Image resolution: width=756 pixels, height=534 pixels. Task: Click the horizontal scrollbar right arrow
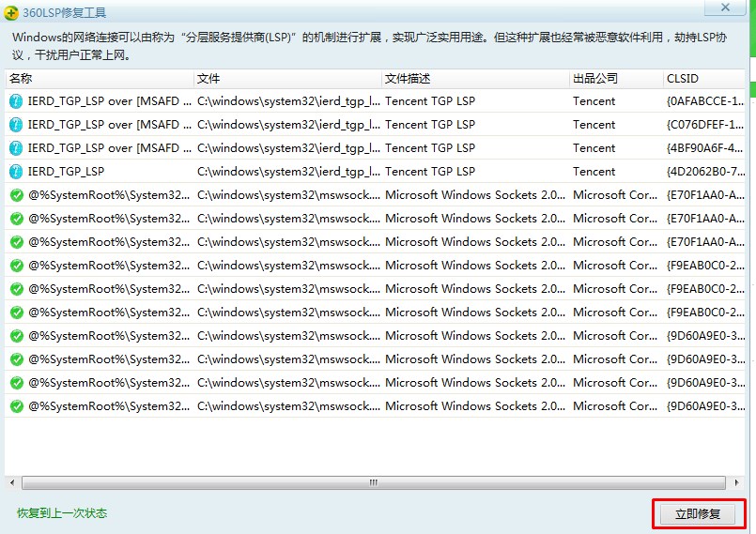pos(736,482)
